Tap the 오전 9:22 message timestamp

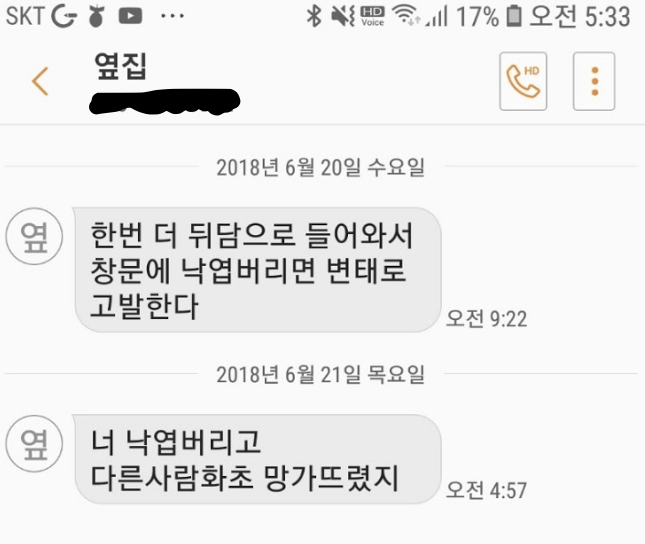tap(487, 319)
